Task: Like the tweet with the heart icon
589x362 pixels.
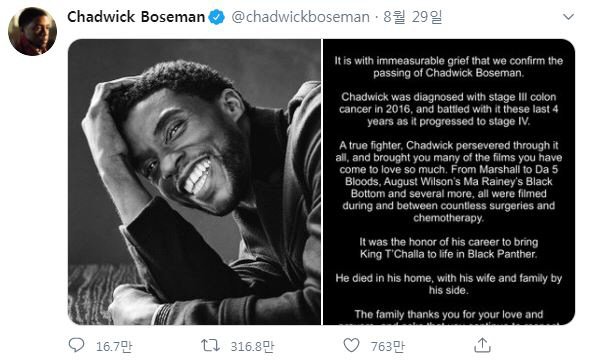Action: [x=352, y=345]
